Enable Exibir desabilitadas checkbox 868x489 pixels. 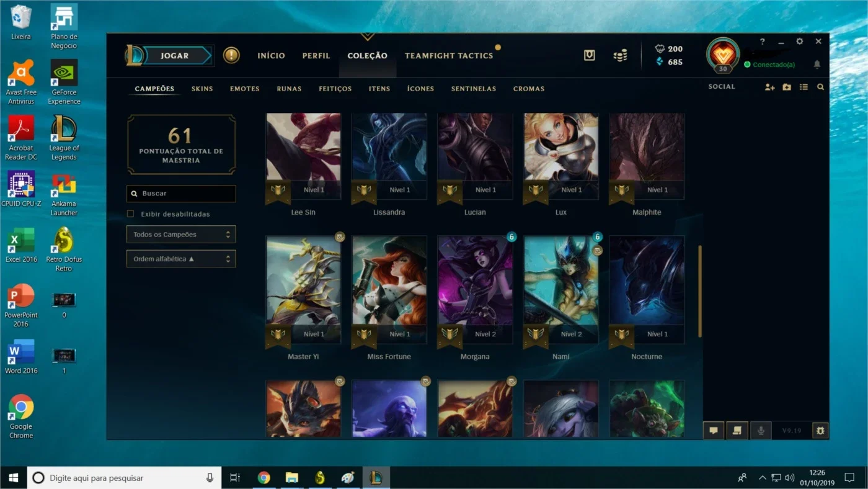pos(130,214)
